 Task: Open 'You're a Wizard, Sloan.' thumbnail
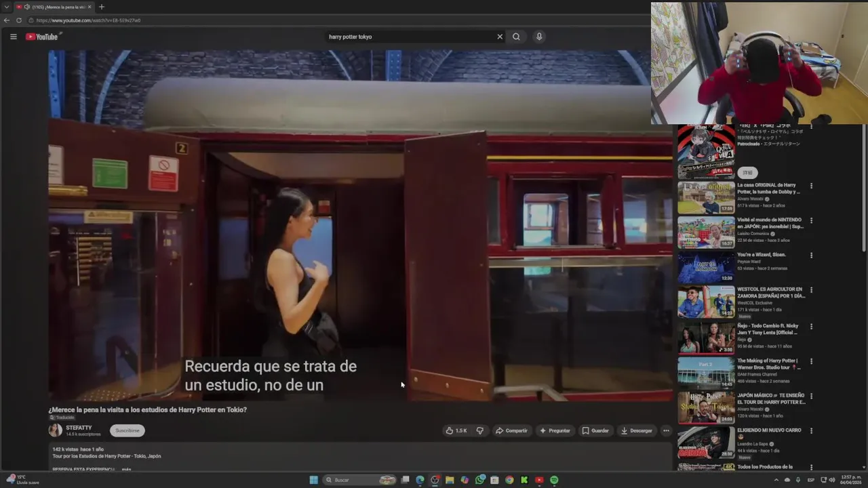(x=706, y=268)
